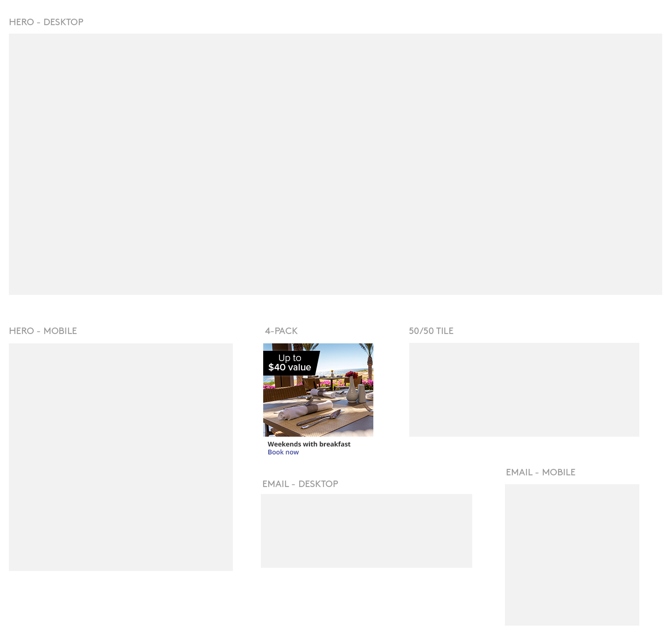The image size is (672, 641).
Task: Select the Email Desktop placeholder box
Action: tap(366, 530)
